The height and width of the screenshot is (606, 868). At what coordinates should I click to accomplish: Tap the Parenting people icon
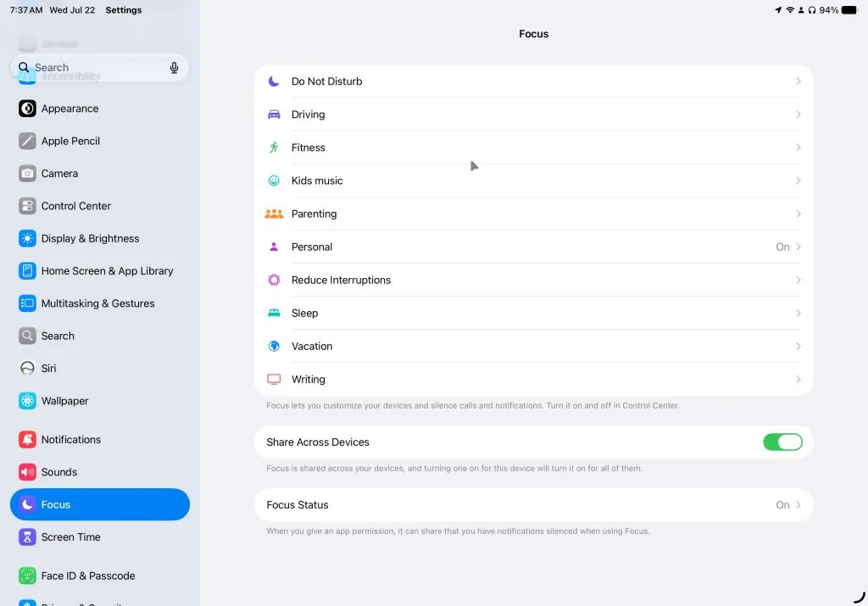click(x=274, y=214)
